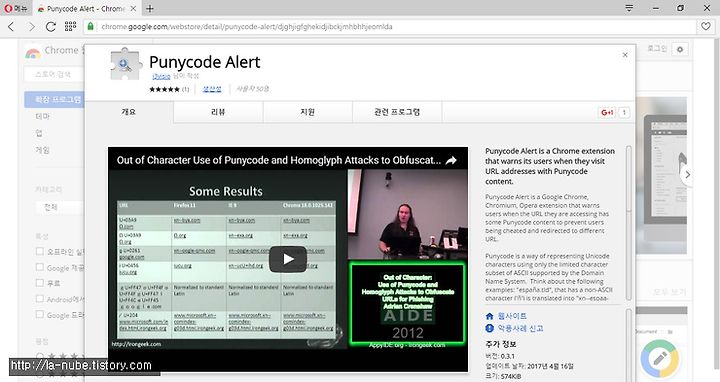The height and width of the screenshot is (382, 720).
Task: Close the Punycode Alert browser tab
Action: pyautogui.click(x=133, y=9)
